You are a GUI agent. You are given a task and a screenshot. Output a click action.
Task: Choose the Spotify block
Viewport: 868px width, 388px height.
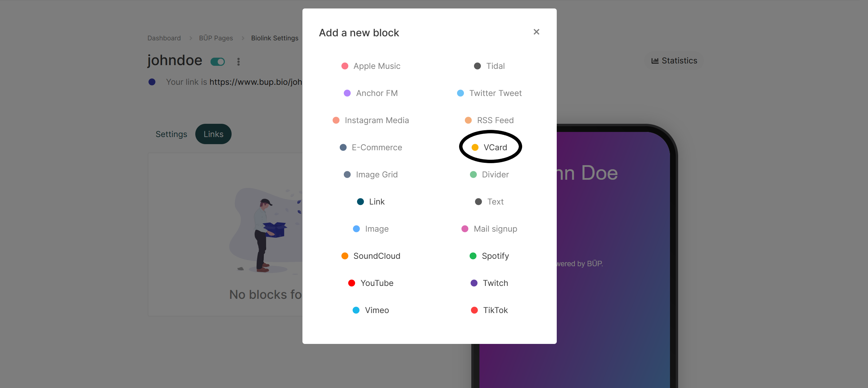click(x=489, y=256)
